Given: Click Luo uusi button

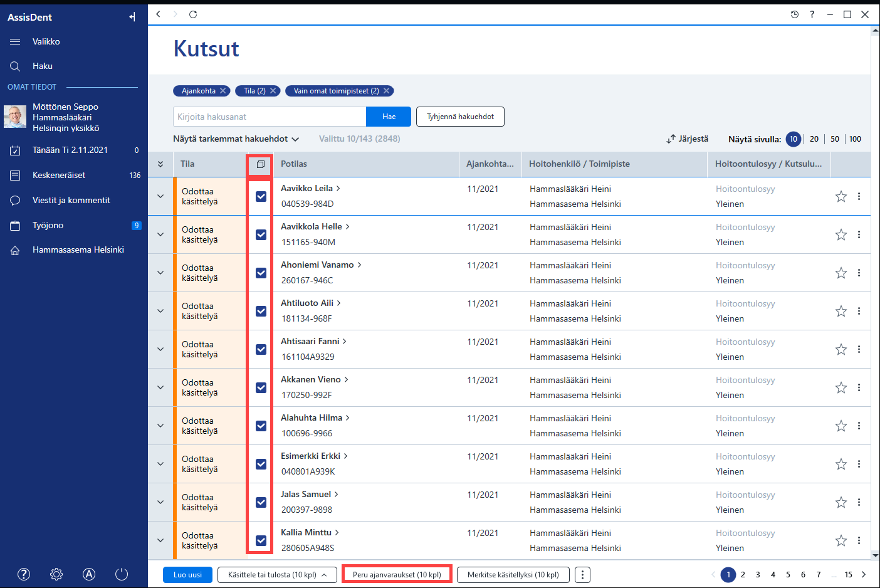Looking at the screenshot, I should (x=187, y=575).
